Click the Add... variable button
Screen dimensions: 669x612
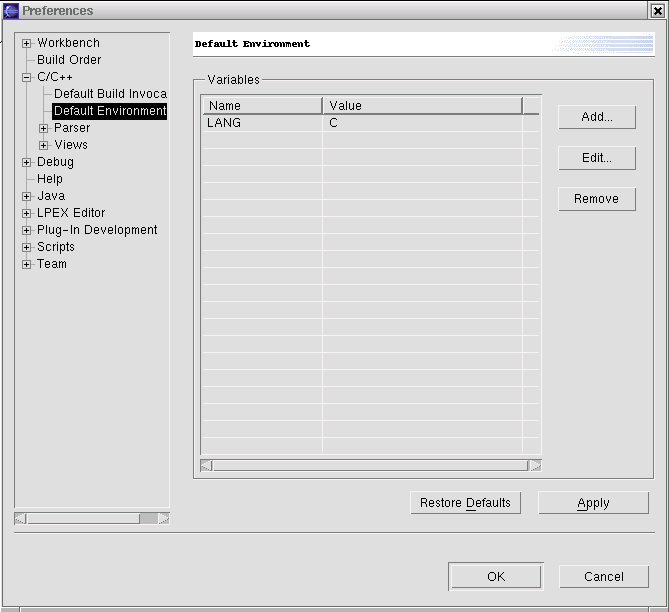(x=596, y=117)
